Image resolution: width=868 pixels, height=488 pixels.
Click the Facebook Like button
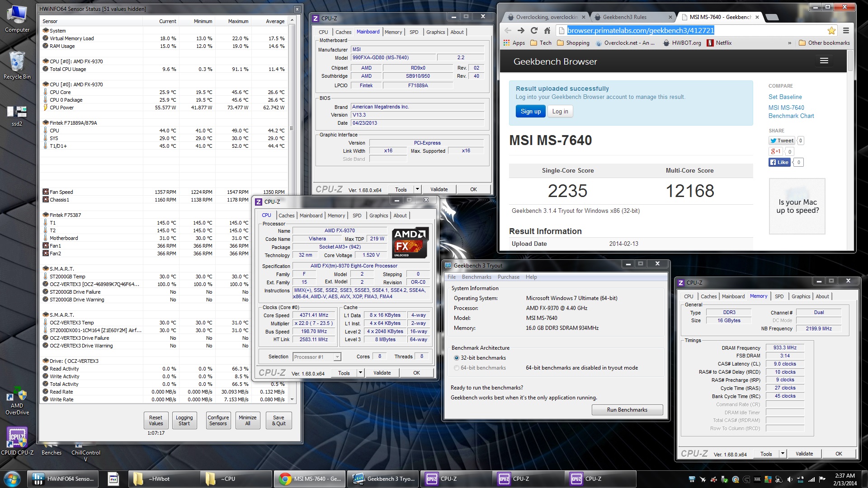pyautogui.click(x=779, y=162)
